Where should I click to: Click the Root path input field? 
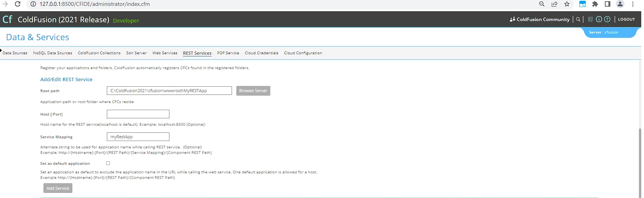[169, 91]
